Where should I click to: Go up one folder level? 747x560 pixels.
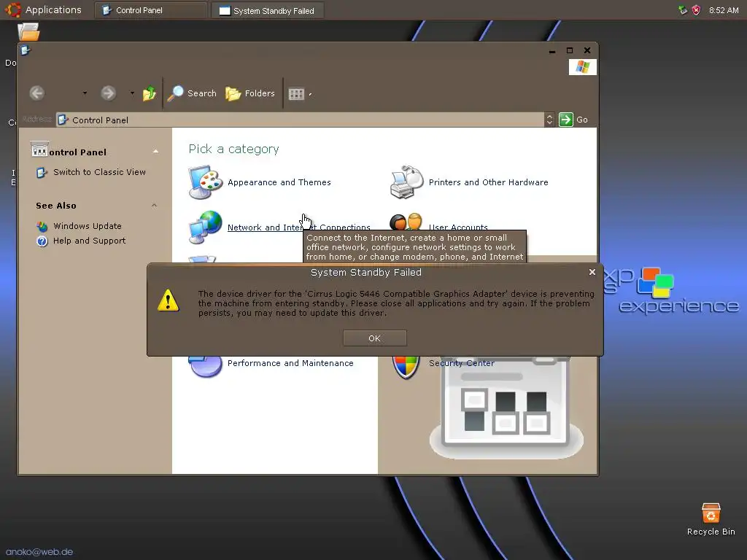point(149,93)
